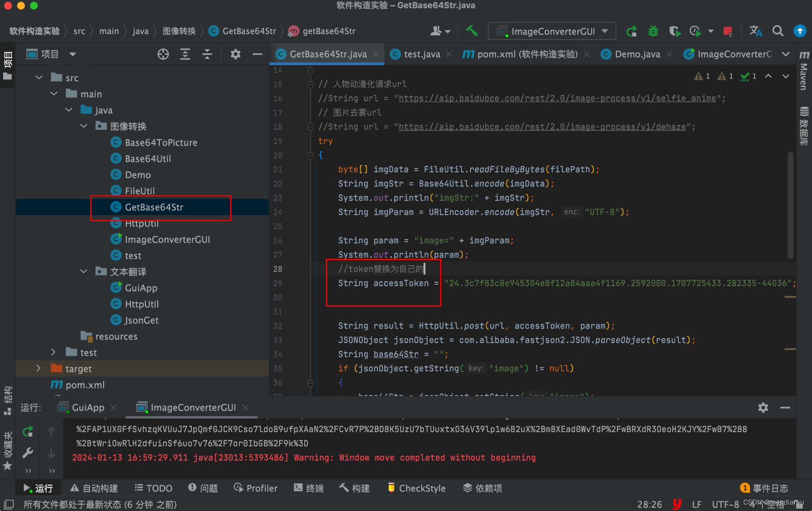Open the 收藏夹 favorites side tab
The width and height of the screenshot is (812, 511).
point(8,451)
